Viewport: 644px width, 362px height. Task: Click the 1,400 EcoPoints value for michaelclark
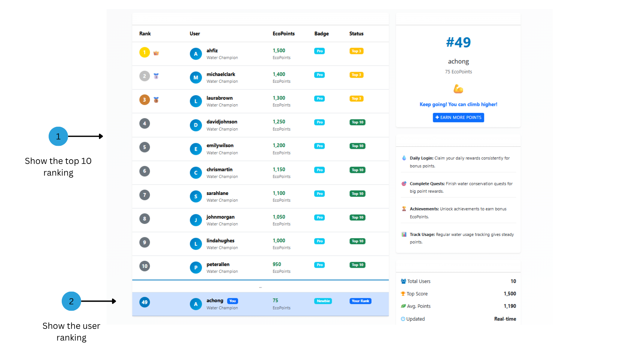point(279,74)
